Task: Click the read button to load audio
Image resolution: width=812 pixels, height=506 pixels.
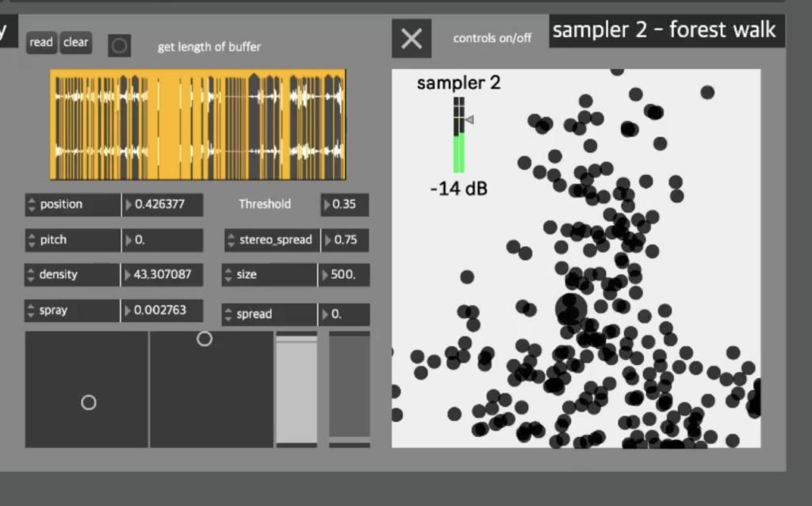Action: pyautogui.click(x=40, y=43)
